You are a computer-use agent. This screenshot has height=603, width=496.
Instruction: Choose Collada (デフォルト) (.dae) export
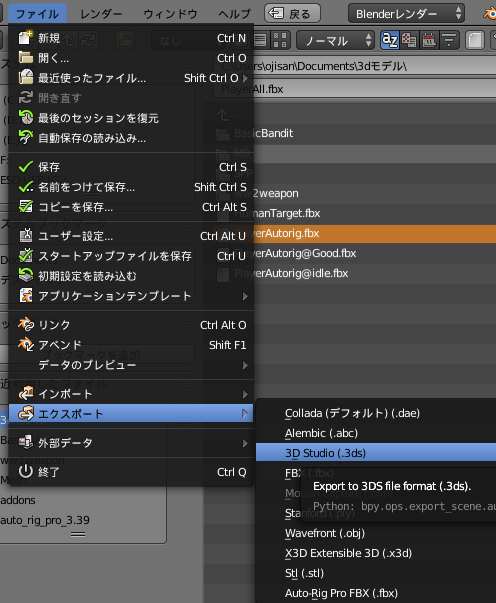[376, 413]
